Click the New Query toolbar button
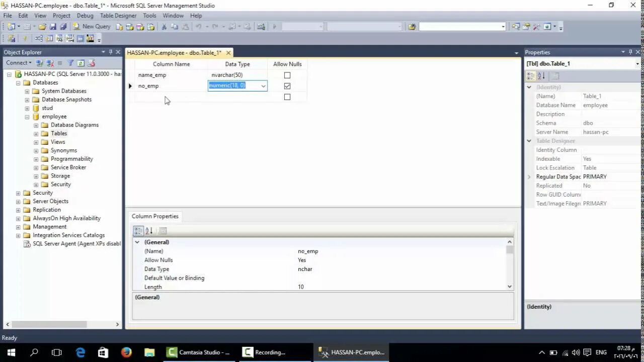644x362 pixels. (x=92, y=27)
